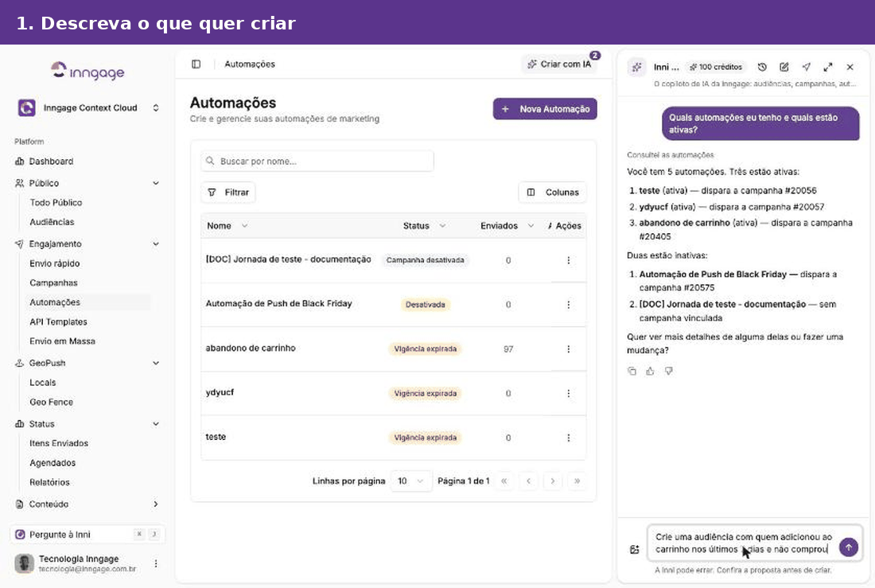This screenshot has height=588, width=875.
Task: Open actions menu for ydyucf row
Action: click(x=568, y=393)
